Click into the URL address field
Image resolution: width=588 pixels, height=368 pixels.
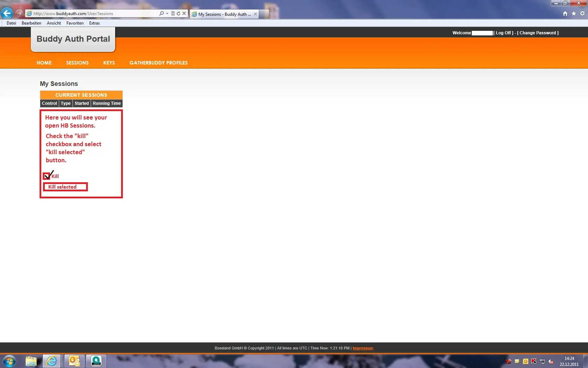coord(94,14)
